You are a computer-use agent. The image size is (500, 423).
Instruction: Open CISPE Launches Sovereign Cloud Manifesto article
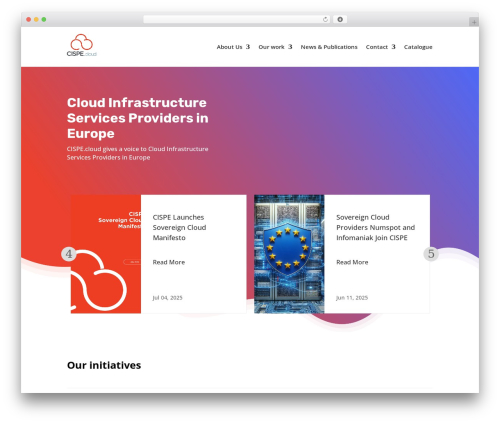pyautogui.click(x=179, y=227)
